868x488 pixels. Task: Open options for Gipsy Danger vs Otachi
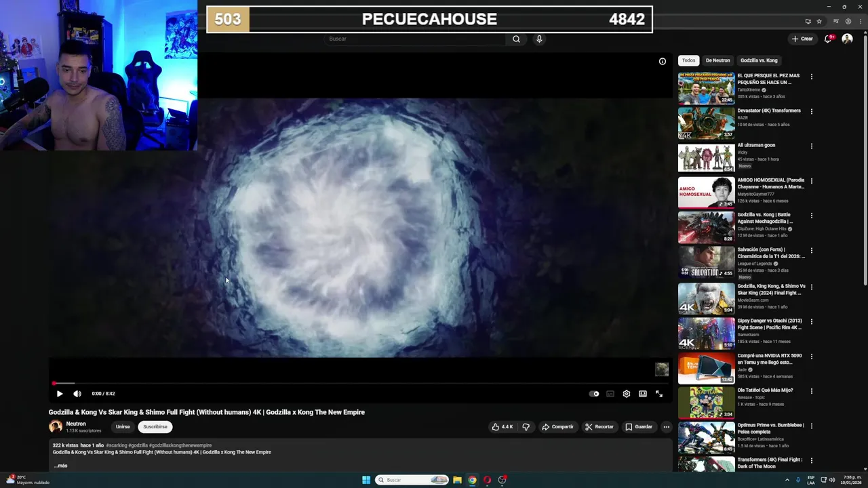pos(811,321)
